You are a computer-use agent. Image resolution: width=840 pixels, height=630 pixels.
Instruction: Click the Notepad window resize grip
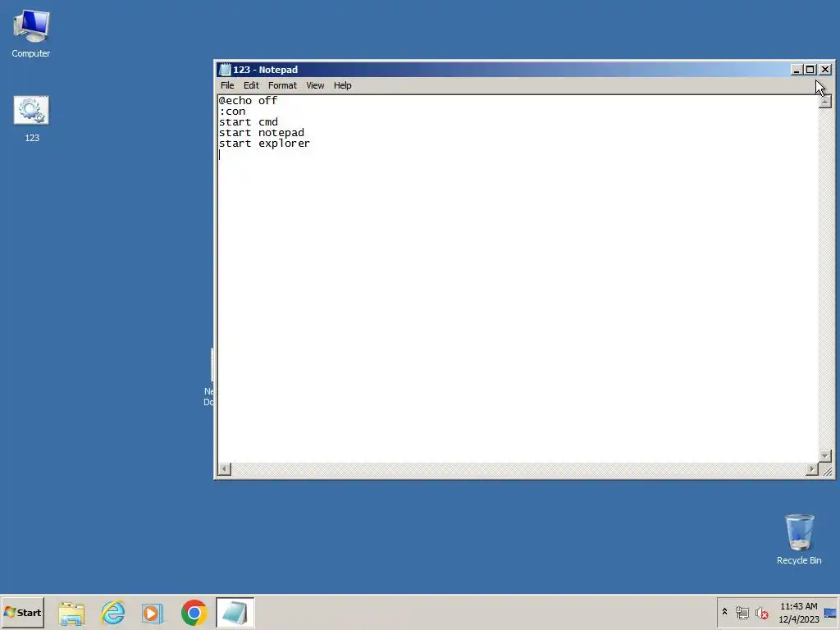point(827,470)
